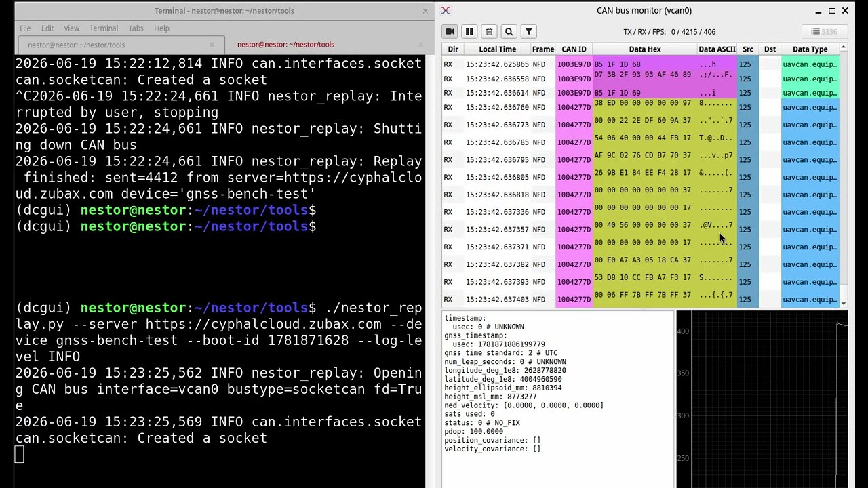Open the filter tool in CAN monitor
The height and width of the screenshot is (488, 868).
coord(529,31)
